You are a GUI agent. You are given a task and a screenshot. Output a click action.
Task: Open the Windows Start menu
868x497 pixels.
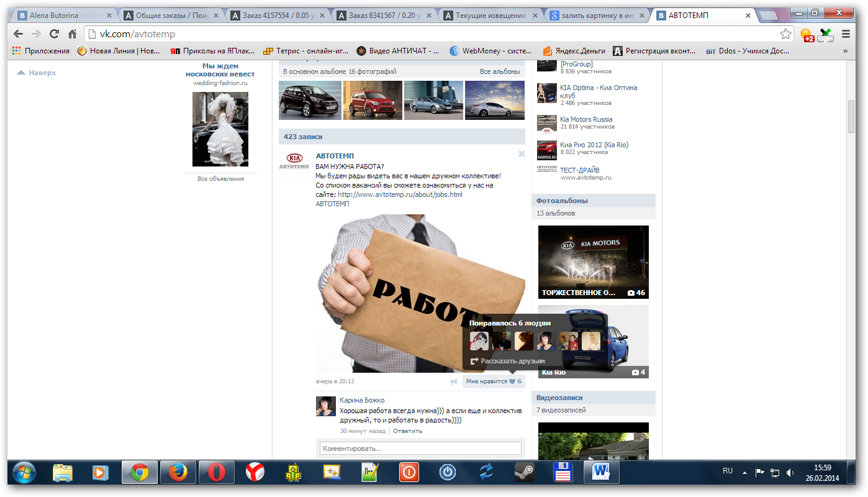point(24,473)
